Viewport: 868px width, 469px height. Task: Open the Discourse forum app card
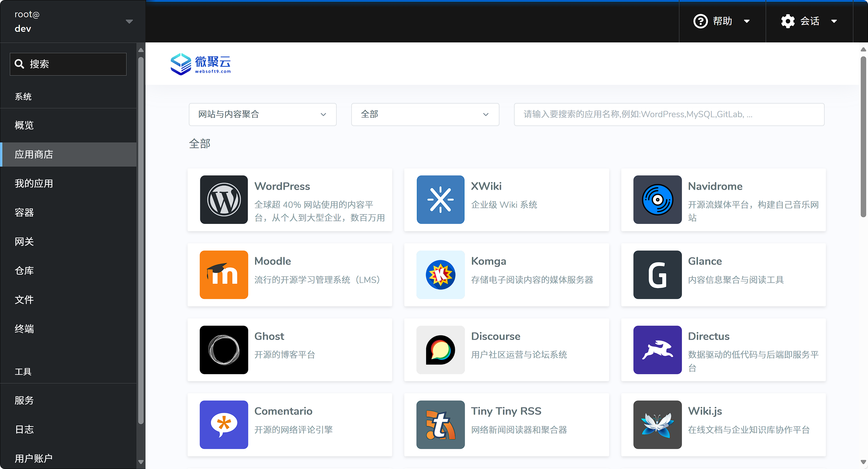click(506, 350)
